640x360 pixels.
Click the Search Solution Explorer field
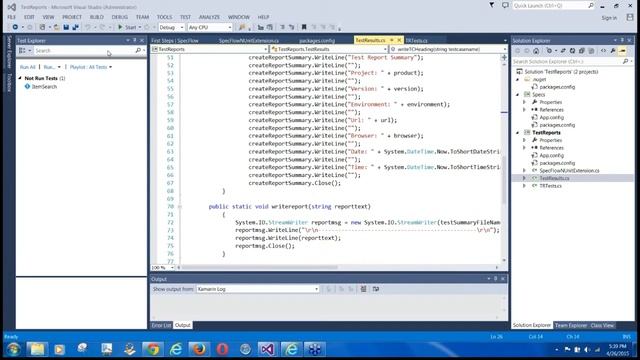(x=567, y=61)
